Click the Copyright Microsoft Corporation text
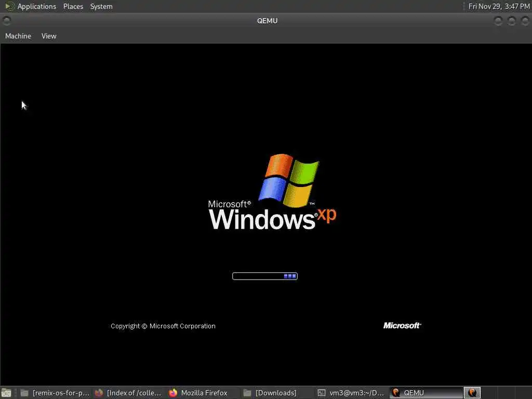 pos(163,326)
